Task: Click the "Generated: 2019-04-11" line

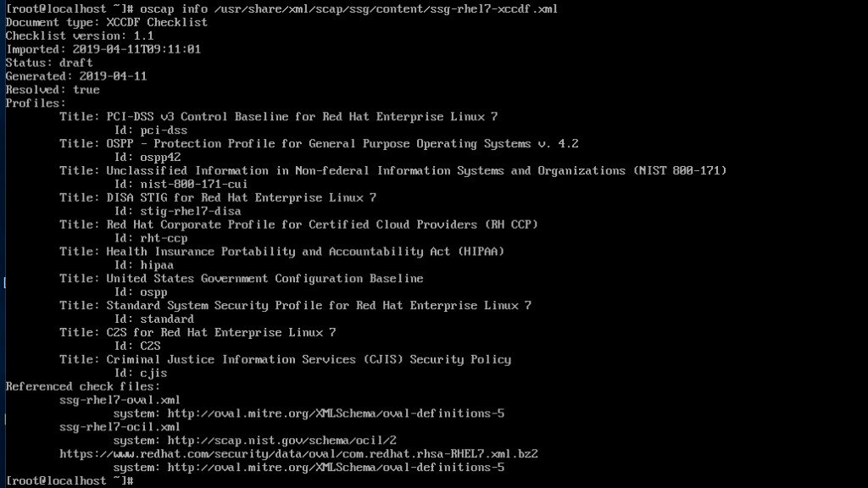Action: point(75,76)
